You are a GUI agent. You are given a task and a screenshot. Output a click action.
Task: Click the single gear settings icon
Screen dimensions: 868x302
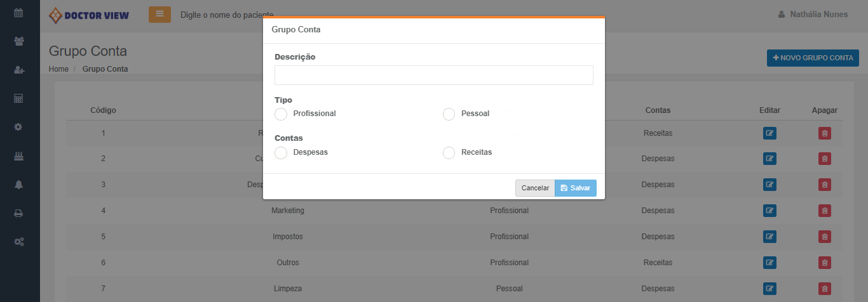19,127
